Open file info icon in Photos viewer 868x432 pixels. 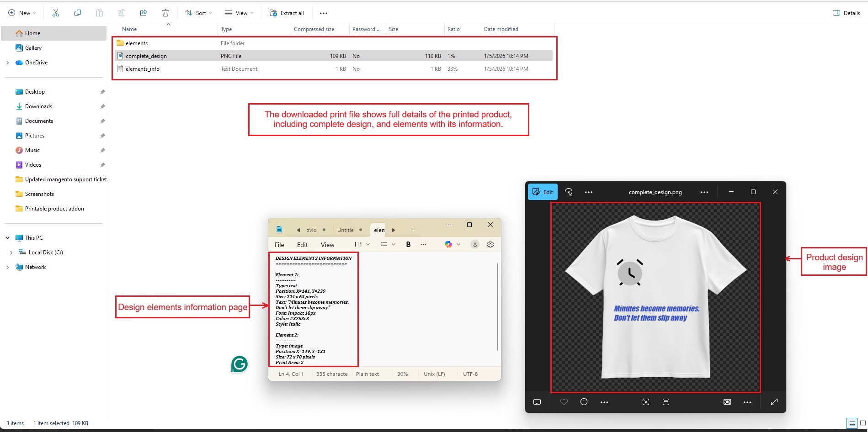click(584, 402)
